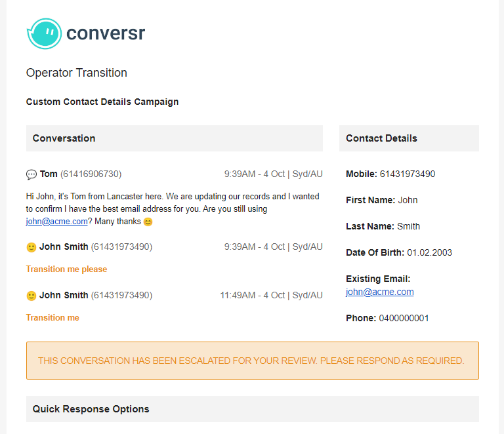Viewport: 504px width, 434px height.
Task: Click the final Transition me message
Action: 52,317
